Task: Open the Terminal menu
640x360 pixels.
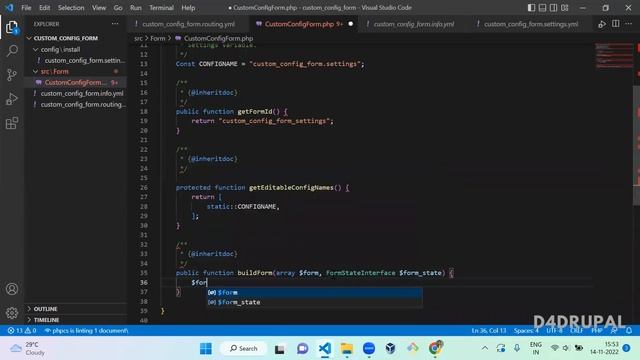Action: (161, 8)
